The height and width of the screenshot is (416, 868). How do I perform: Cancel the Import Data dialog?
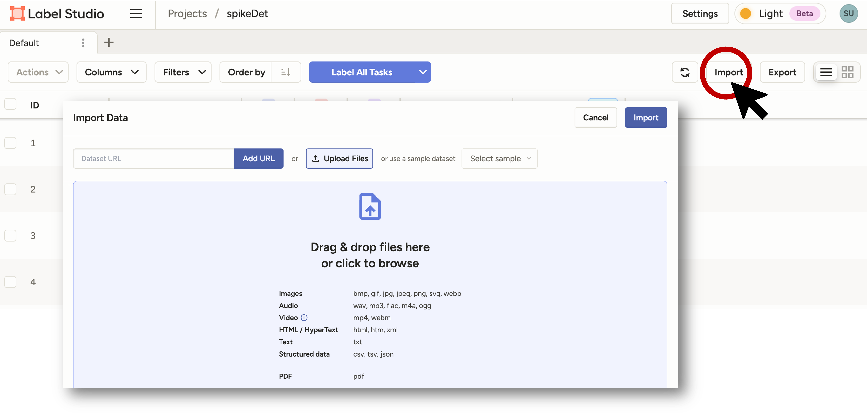[x=595, y=118]
